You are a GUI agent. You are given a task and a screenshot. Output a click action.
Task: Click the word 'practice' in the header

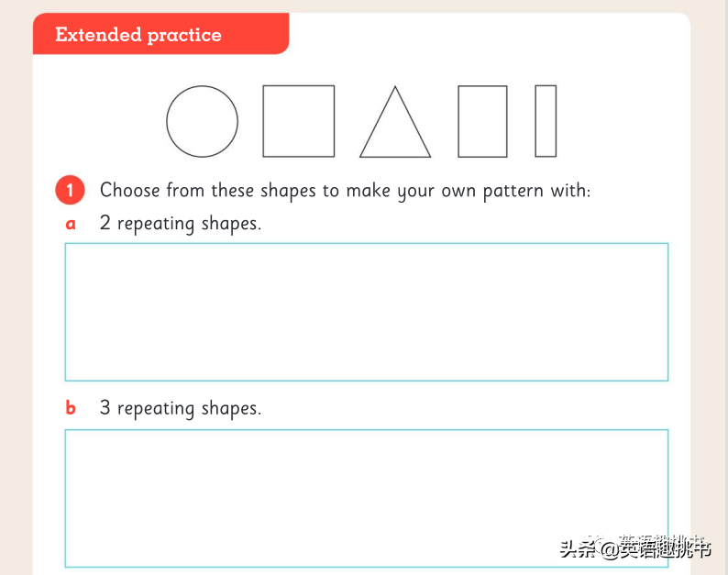tap(184, 36)
